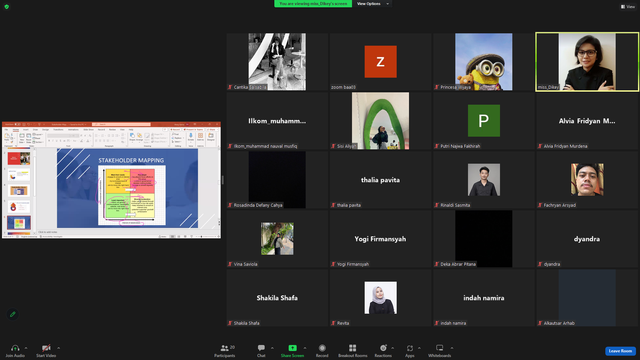This screenshot has height=360, width=640.
Task: Click muted mic icon beside Alkautsar Arhab label
Action: click(540, 323)
